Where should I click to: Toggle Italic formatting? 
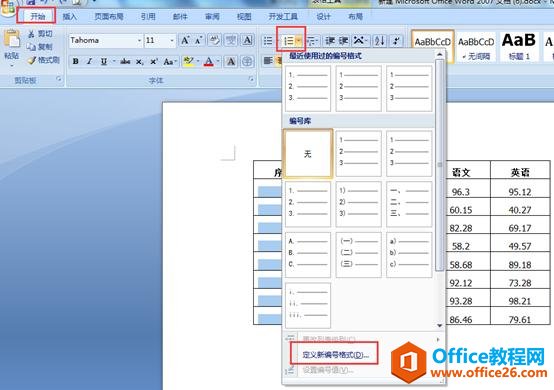click(89, 61)
